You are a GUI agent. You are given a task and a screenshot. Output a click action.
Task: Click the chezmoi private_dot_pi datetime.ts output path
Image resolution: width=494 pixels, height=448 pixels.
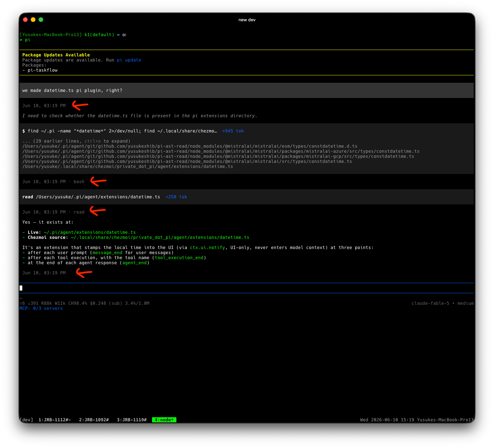pyautogui.click(x=128, y=167)
